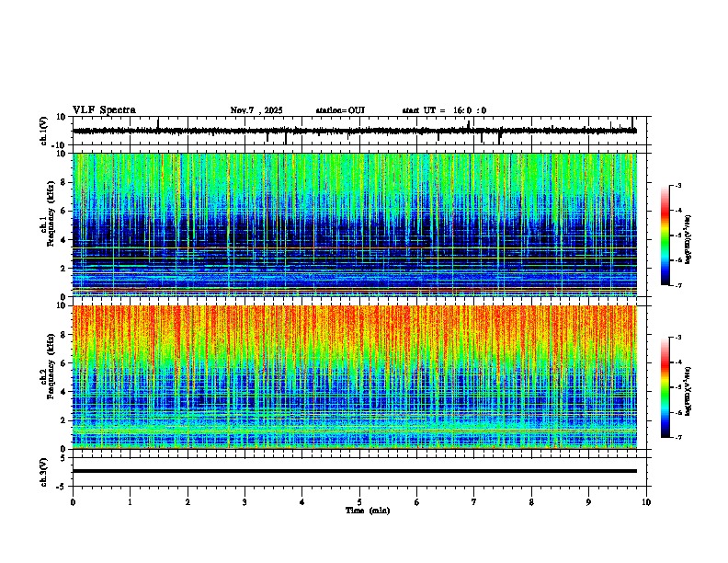
Task: Click time axis tick label "0"
Action: [x=73, y=502]
